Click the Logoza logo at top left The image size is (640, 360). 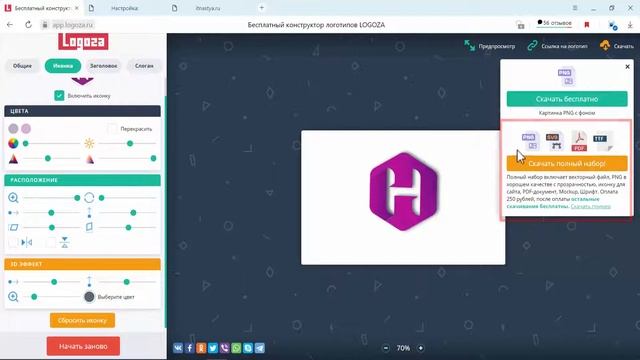(x=83, y=42)
